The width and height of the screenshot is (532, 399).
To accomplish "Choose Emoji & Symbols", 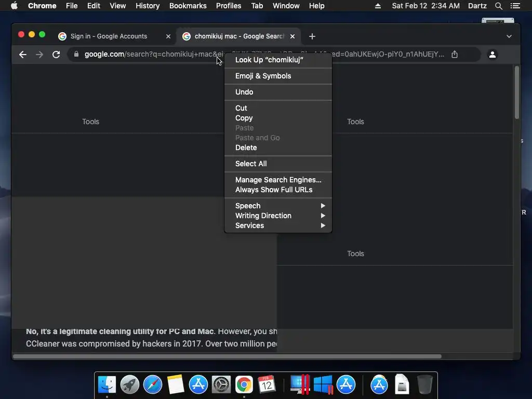I will pos(278,76).
